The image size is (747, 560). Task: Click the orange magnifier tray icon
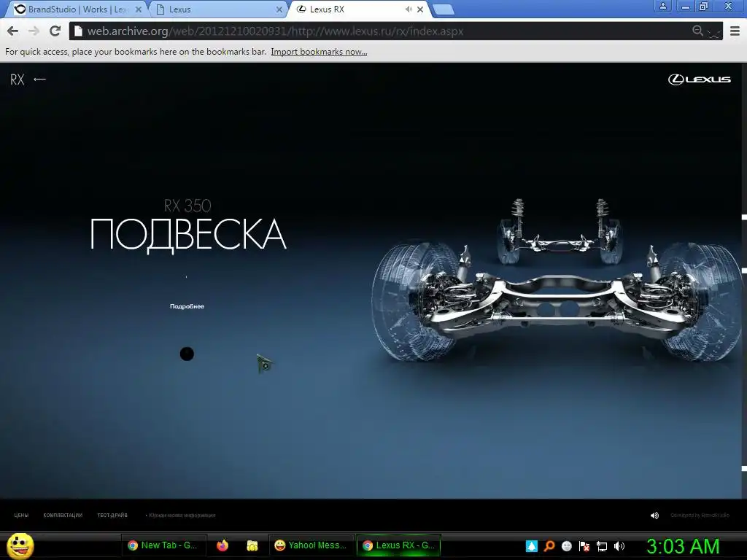pos(549,546)
